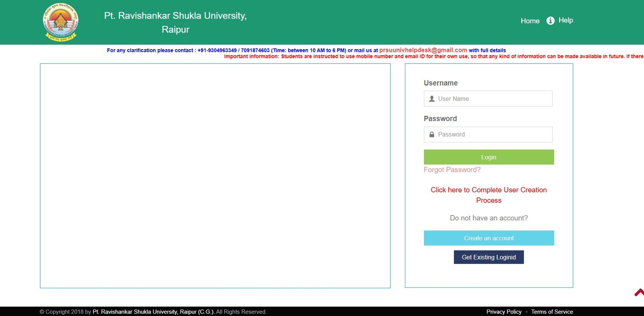The image size is (644, 316).
Task: Click the Password label text
Action: [440, 118]
